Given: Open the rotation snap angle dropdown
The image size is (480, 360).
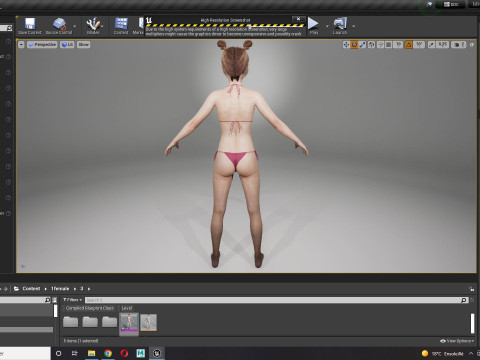Looking at the screenshot, I should pos(419,45).
